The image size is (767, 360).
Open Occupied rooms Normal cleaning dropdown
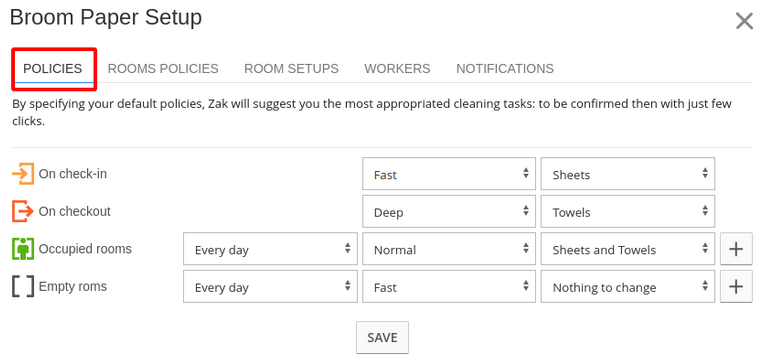point(449,249)
